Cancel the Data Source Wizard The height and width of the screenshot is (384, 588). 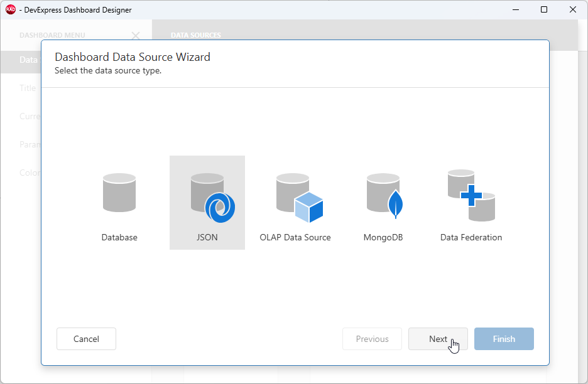pyautogui.click(x=86, y=339)
